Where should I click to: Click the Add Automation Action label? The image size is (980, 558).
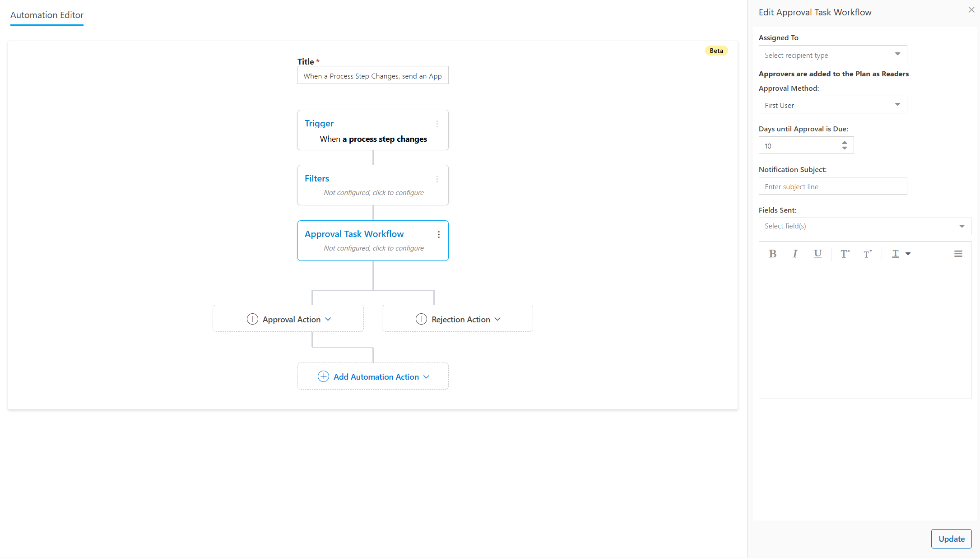click(x=376, y=377)
